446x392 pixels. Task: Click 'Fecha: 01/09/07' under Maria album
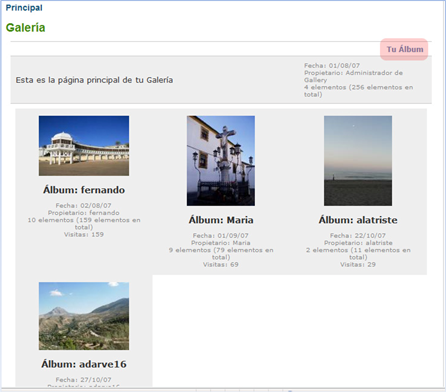pyautogui.click(x=221, y=236)
